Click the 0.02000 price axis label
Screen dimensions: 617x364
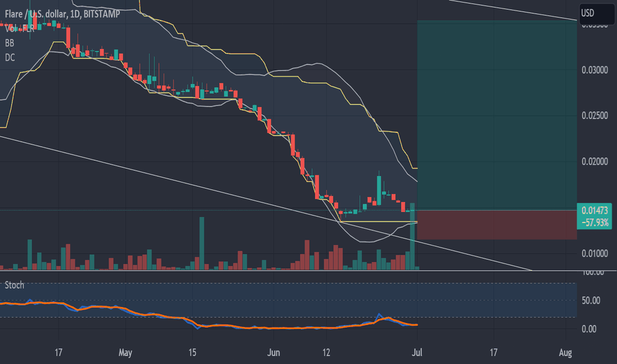point(594,161)
